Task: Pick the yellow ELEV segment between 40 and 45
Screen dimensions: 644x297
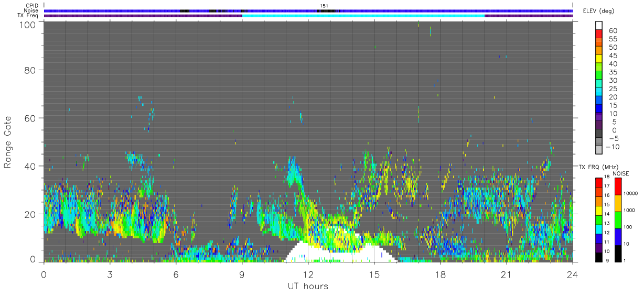Action: pyautogui.click(x=599, y=59)
